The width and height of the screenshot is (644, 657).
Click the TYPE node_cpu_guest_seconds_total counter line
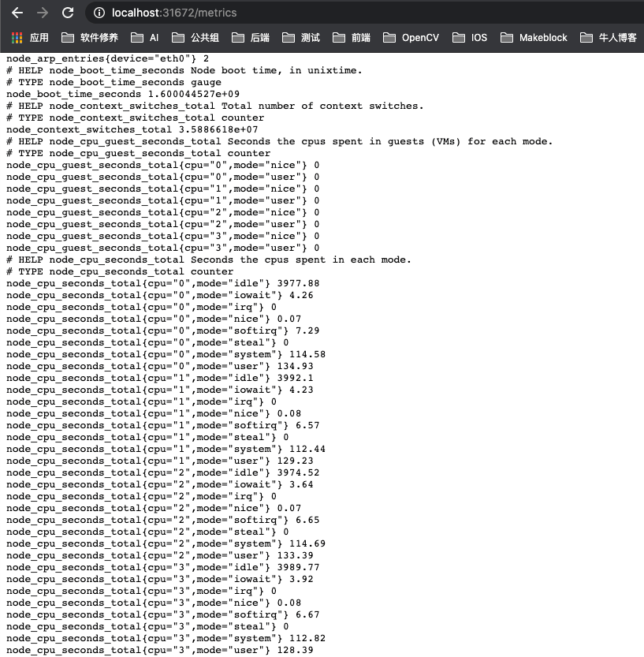tap(138, 153)
